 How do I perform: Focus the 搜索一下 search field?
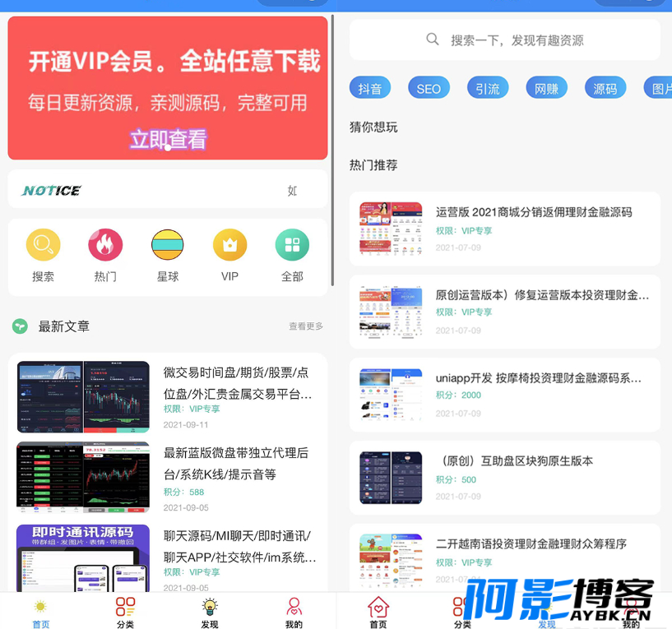click(504, 40)
